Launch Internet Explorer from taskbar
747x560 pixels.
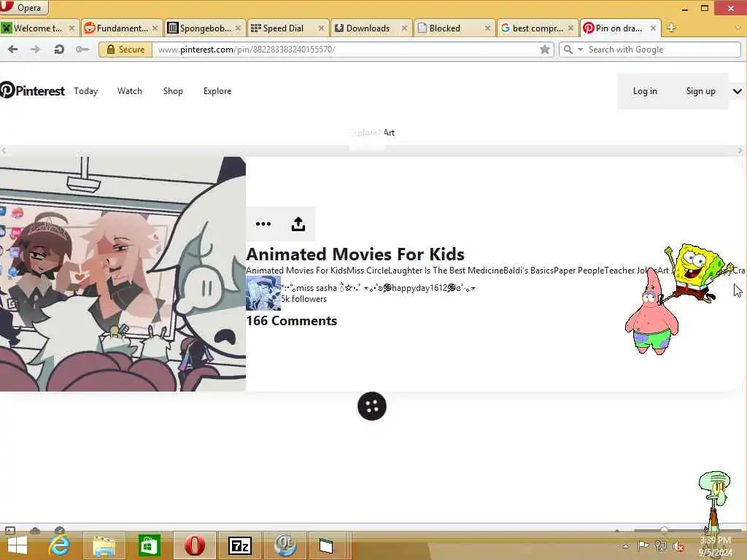(59, 545)
